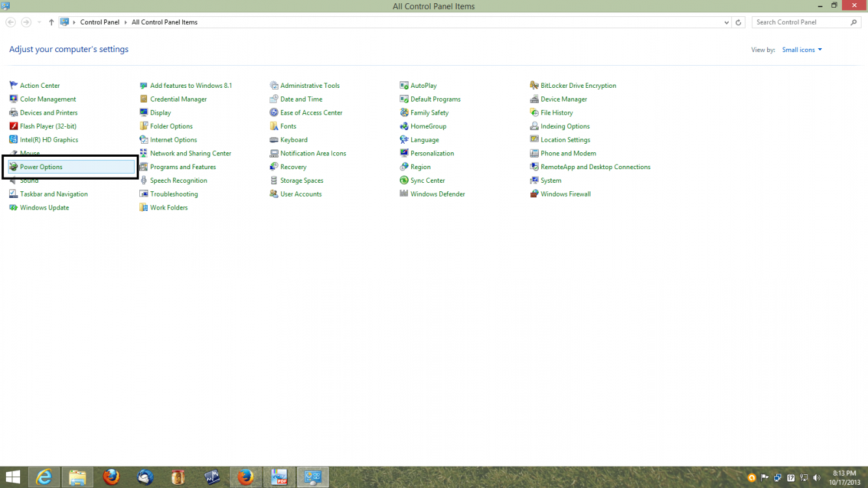Click the Devices and Printers icon
Screen dimensions: 868x488
pyautogui.click(x=14, y=113)
